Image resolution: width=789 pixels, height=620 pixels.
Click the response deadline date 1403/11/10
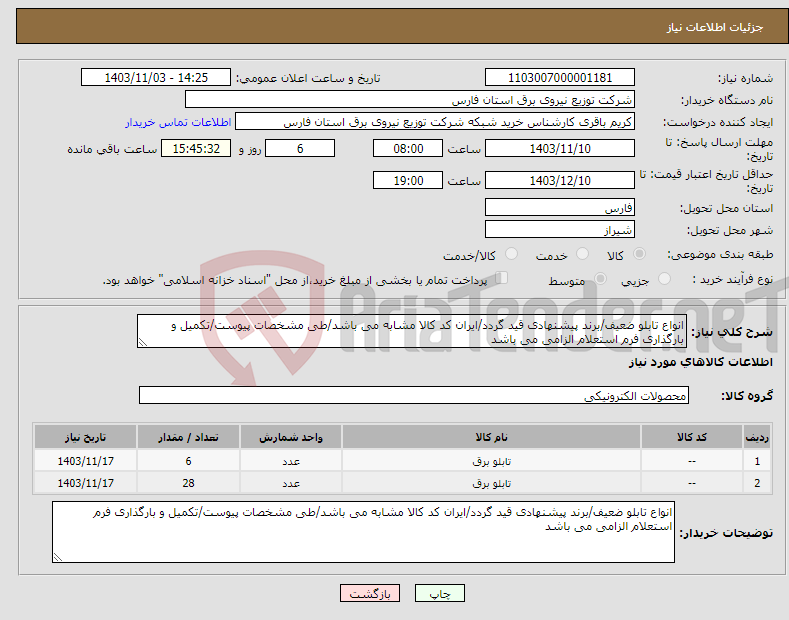point(560,148)
